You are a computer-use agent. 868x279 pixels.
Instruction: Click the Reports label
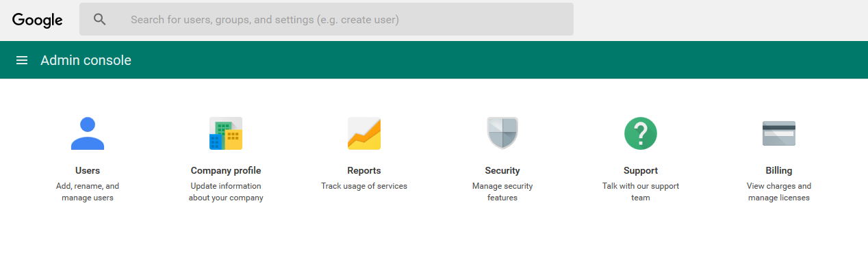click(x=364, y=170)
